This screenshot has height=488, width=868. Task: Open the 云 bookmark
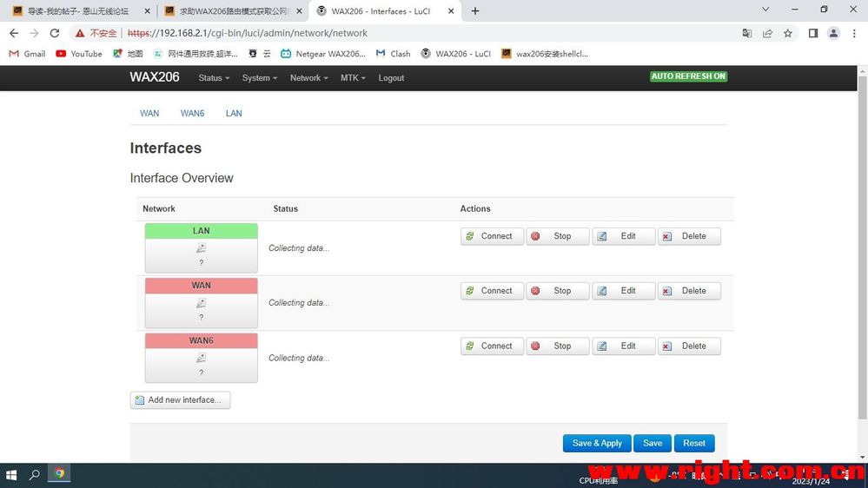260,54
